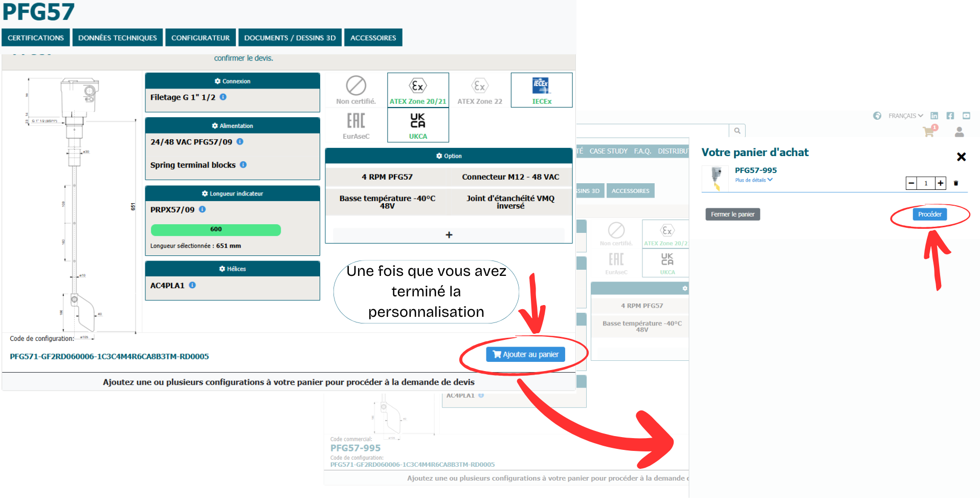Expand the Hélices section header
This screenshot has width=980, height=498.
pos(233,269)
